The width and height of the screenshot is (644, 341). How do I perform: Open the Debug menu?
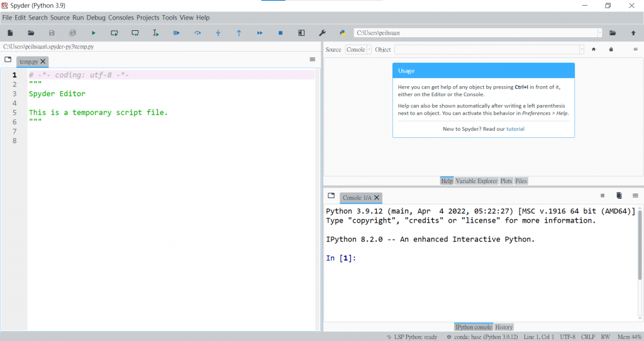[96, 18]
